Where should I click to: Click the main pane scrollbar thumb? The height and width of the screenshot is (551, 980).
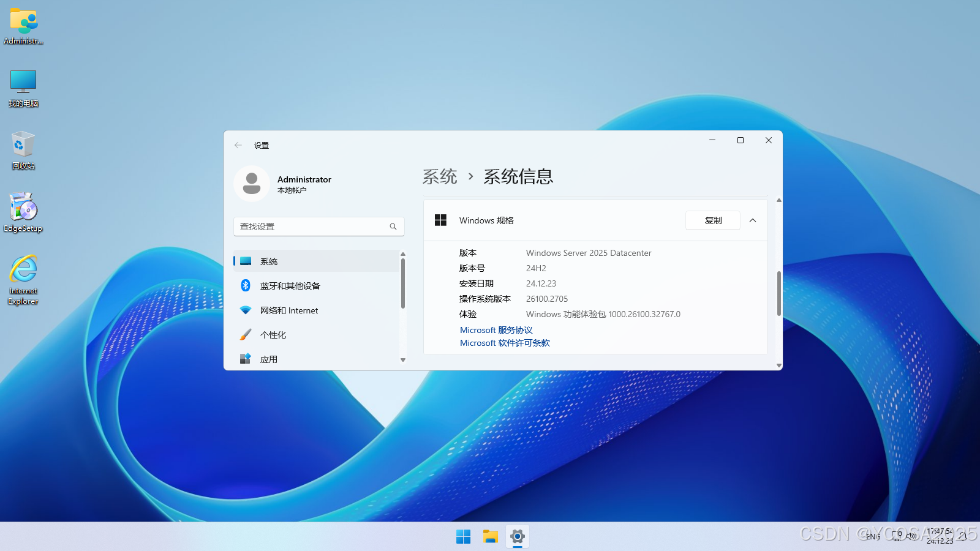click(779, 293)
